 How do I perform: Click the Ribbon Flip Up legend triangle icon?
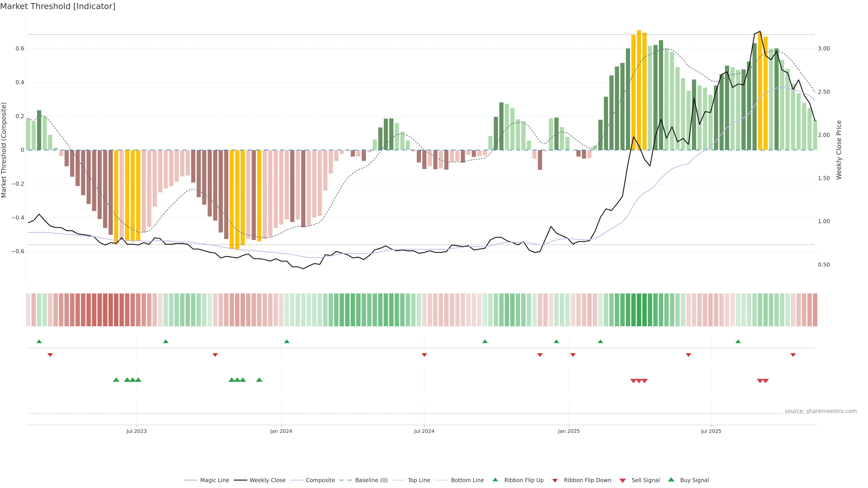[495, 480]
